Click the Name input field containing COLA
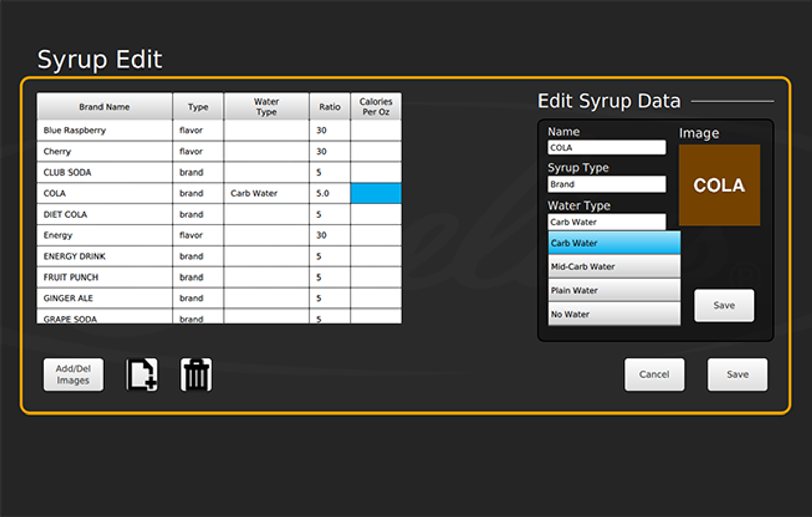The image size is (812, 517). 606,147
